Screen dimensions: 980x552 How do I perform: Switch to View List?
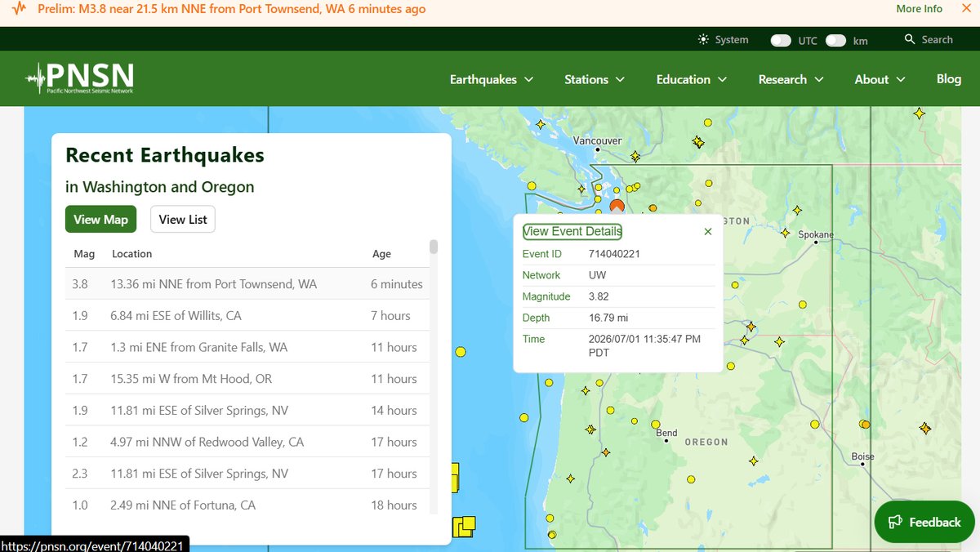[183, 219]
